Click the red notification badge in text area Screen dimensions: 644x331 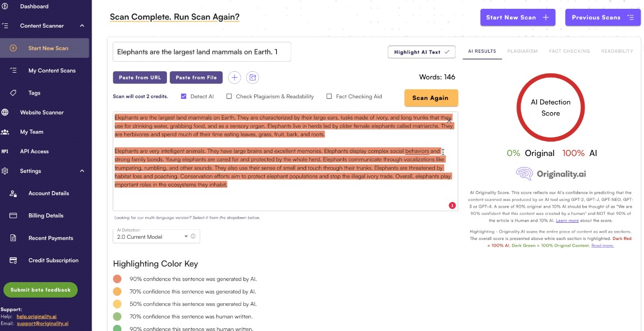452,205
